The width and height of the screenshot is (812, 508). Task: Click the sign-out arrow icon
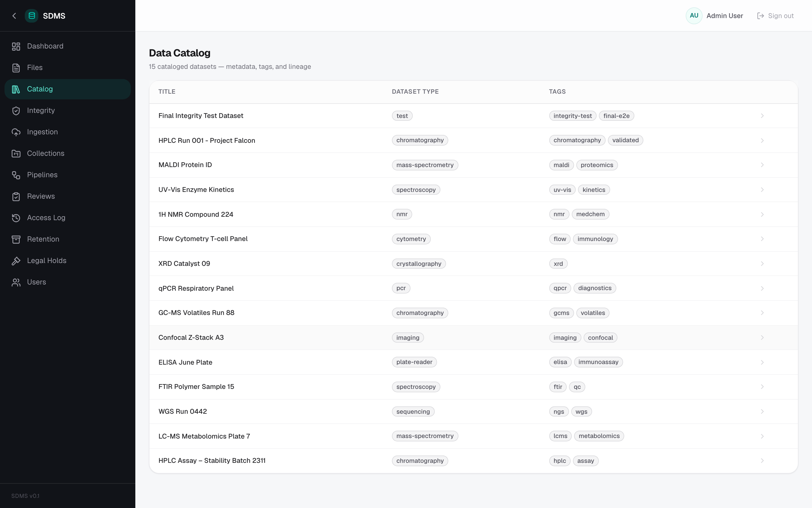[x=760, y=16]
